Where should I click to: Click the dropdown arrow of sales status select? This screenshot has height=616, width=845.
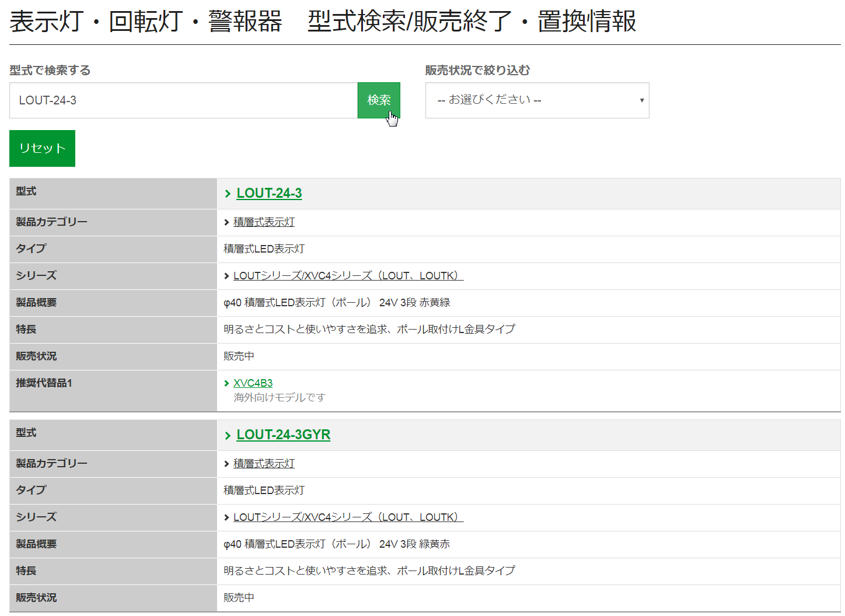point(641,100)
